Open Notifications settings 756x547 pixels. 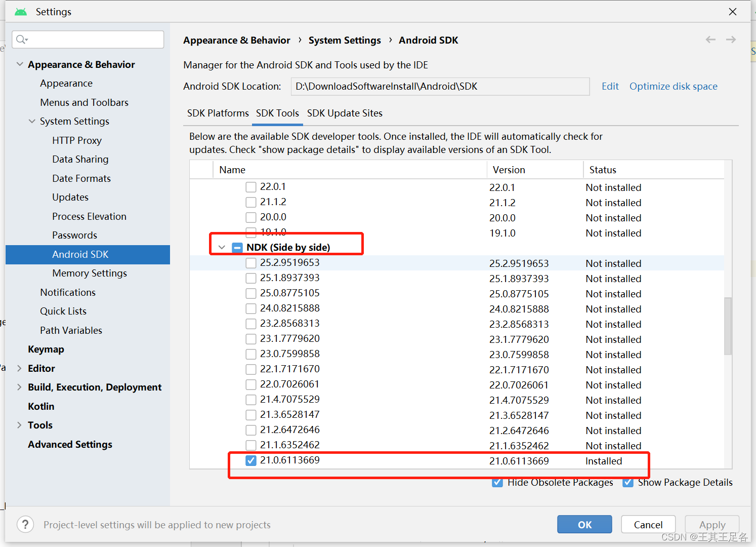pyautogui.click(x=68, y=292)
